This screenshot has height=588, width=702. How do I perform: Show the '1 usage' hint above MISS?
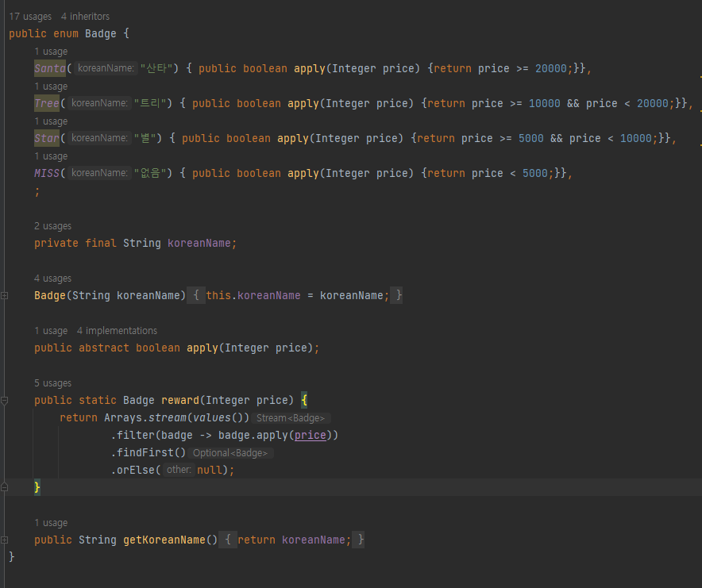coord(51,156)
